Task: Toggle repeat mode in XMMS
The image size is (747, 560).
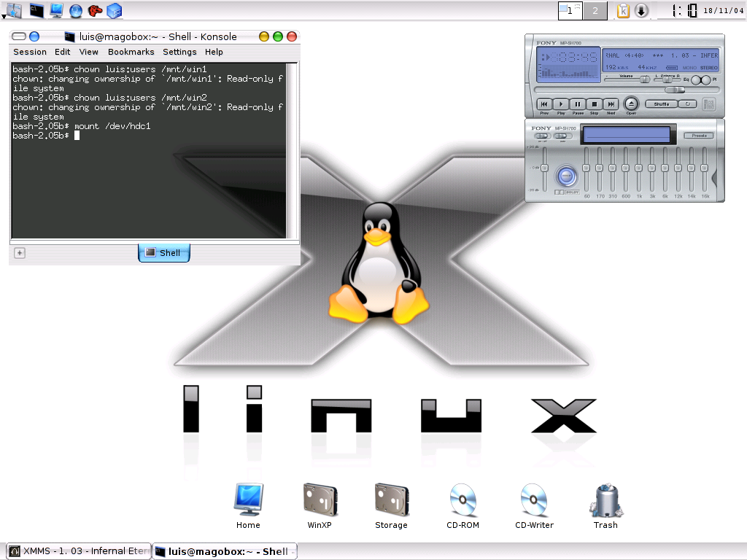Action: pos(687,104)
